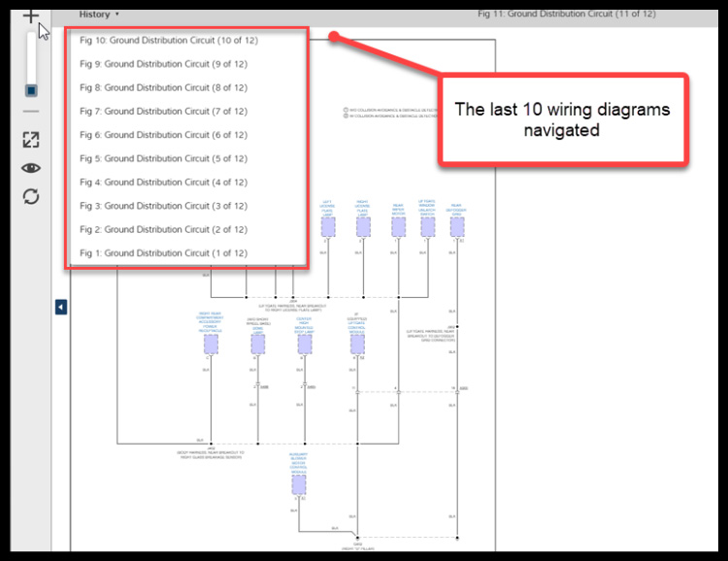This screenshot has width=728, height=561.
Task: Click the zoom out minus icon
Action: [30, 112]
